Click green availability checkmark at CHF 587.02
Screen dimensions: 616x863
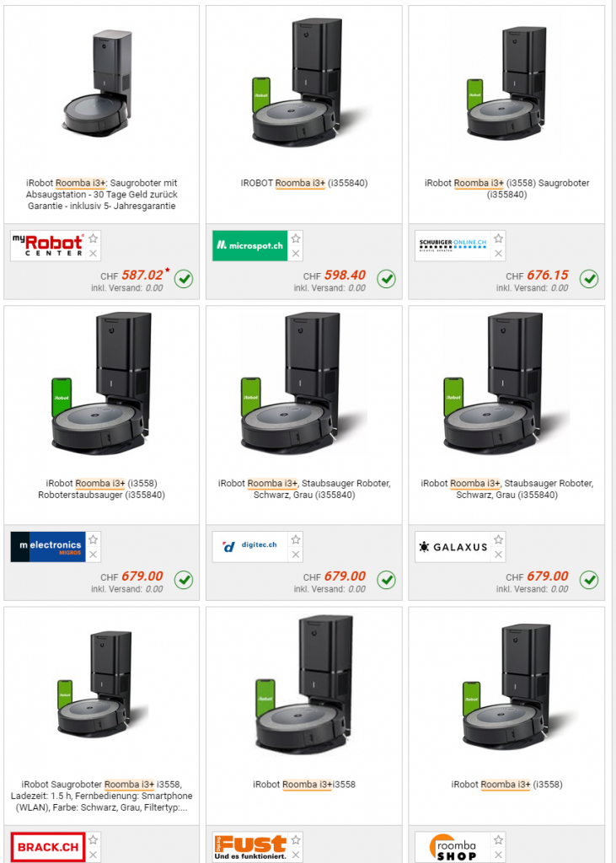(x=184, y=279)
